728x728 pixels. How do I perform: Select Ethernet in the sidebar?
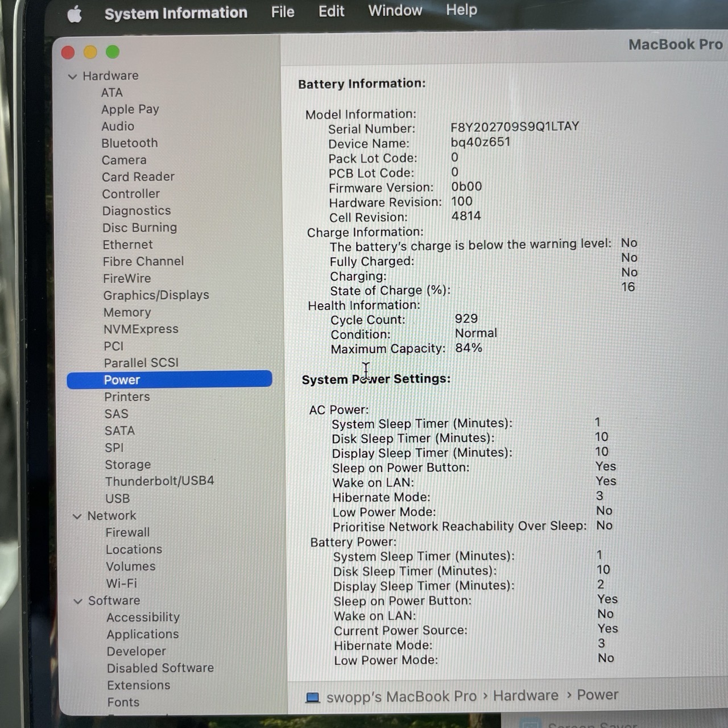pyautogui.click(x=128, y=245)
